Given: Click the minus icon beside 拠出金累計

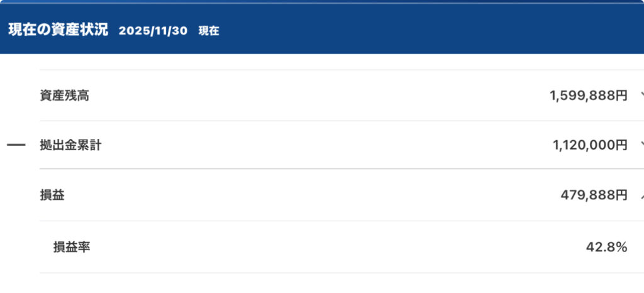Looking at the screenshot, I should [16, 145].
